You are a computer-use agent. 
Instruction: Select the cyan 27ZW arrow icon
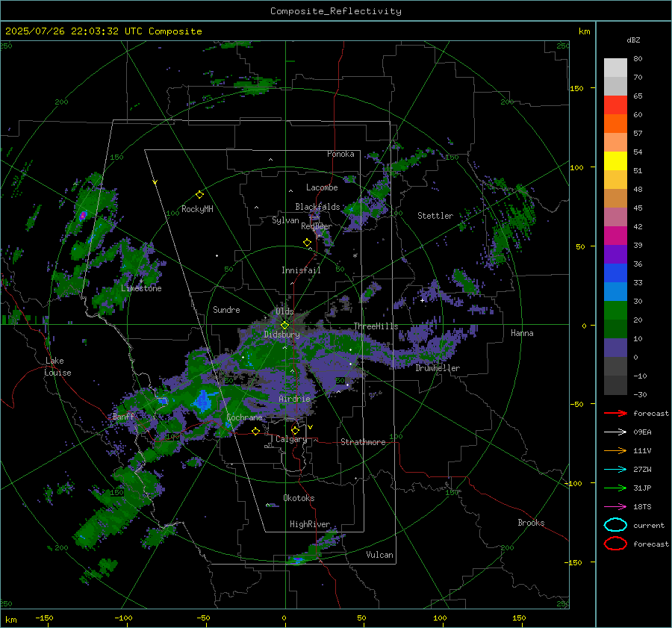(x=615, y=469)
